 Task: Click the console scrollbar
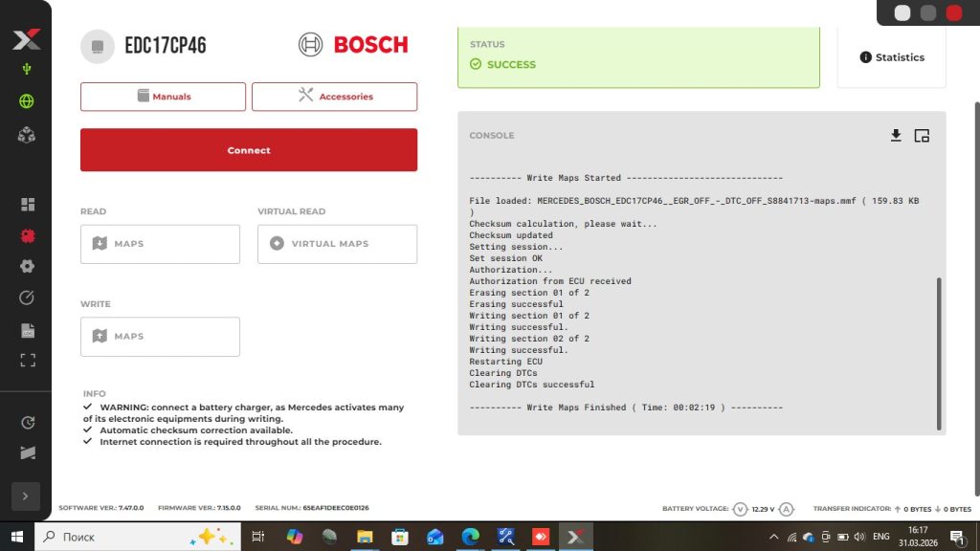(939, 354)
